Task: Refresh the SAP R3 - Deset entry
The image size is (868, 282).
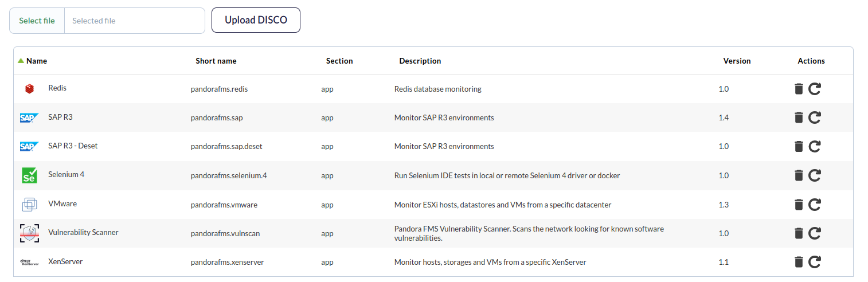Action: tap(815, 146)
